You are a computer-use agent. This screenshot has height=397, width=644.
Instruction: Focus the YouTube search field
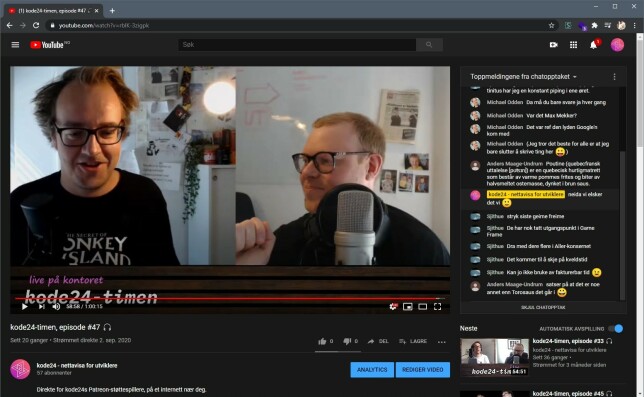click(297, 45)
